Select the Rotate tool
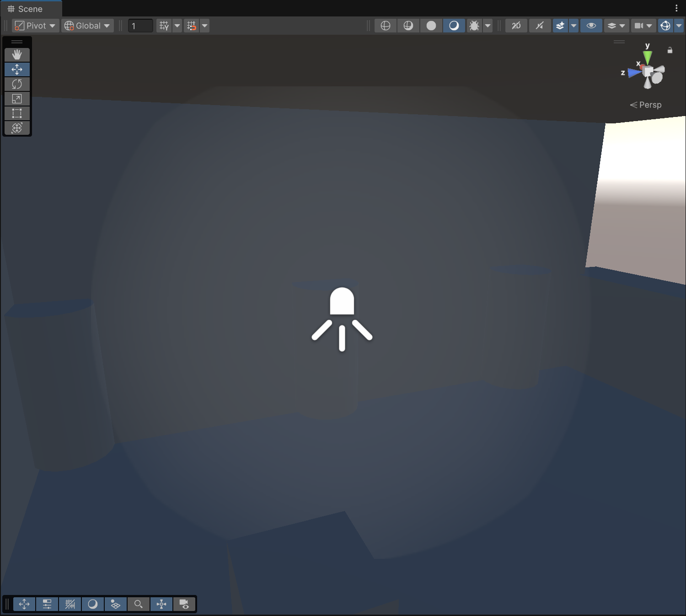The image size is (686, 616). [x=17, y=84]
